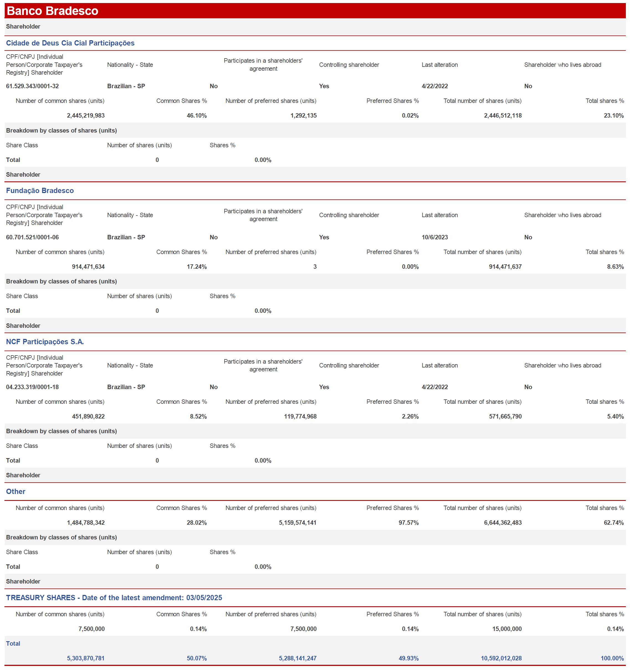Select CNPJ number 60.701.521/0001-06
630x672 pixels.
(x=32, y=237)
